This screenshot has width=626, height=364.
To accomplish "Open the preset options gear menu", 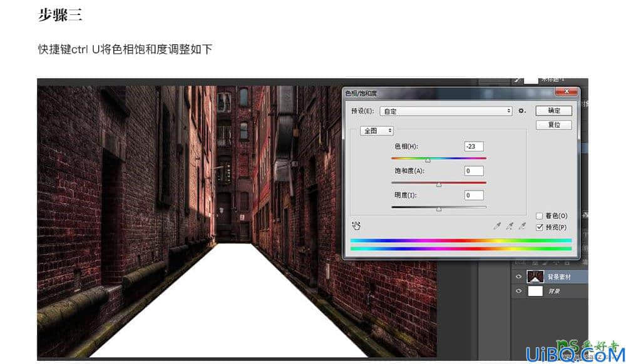I will coord(522,111).
